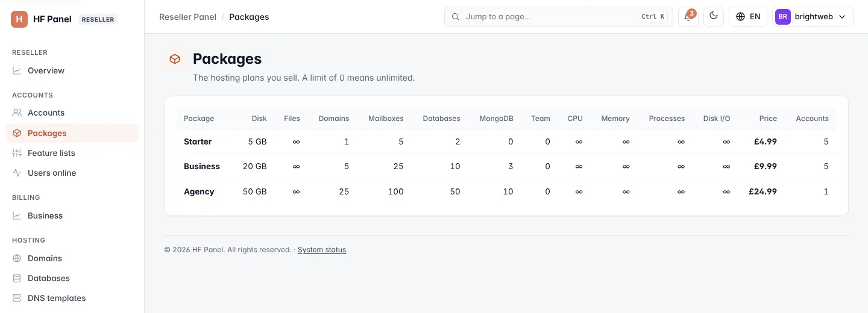Image resolution: width=868 pixels, height=313 pixels.
Task: Click the Feature lists sliders icon
Action: [17, 153]
